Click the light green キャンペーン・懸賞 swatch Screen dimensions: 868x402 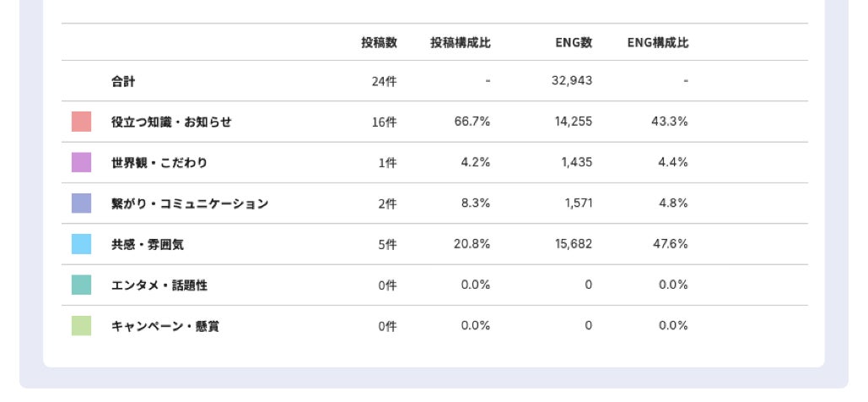click(x=81, y=326)
